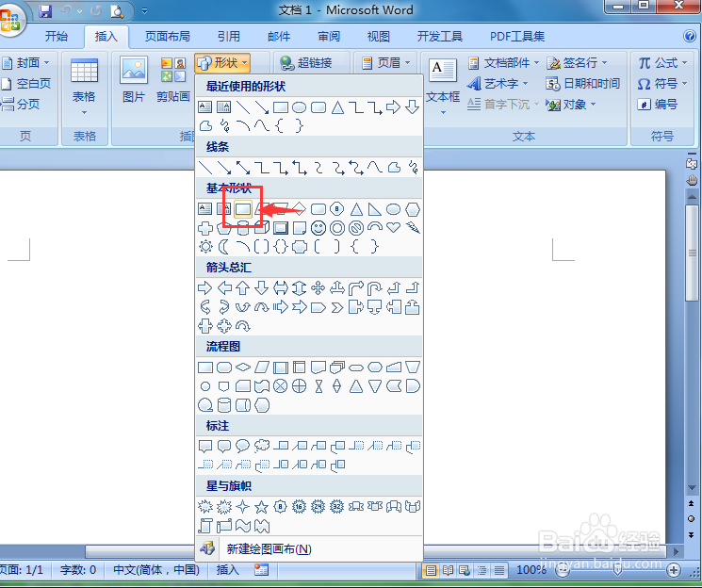
Task: Customize quick access toolbar dropdown arrow
Action: (144, 10)
